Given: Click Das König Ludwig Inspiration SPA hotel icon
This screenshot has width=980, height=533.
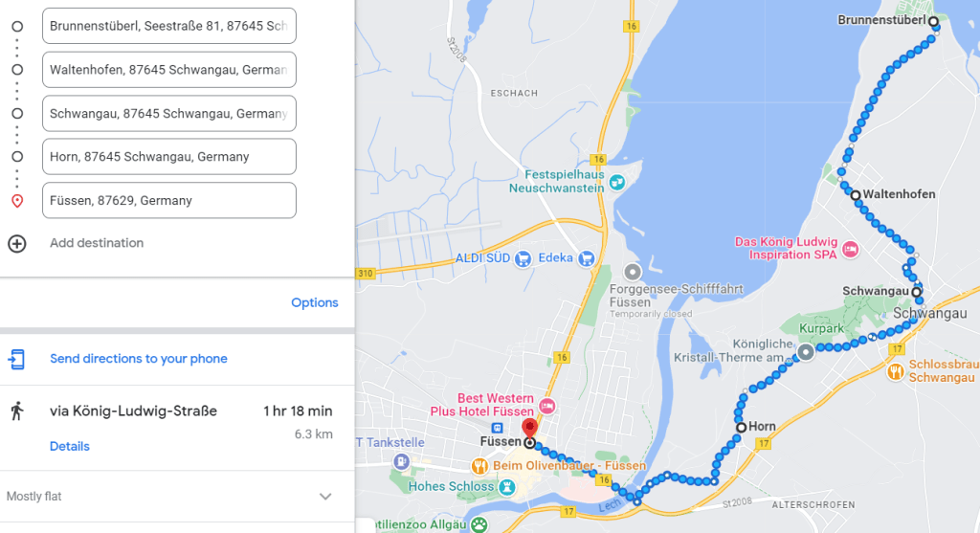Looking at the screenshot, I should pyautogui.click(x=850, y=250).
